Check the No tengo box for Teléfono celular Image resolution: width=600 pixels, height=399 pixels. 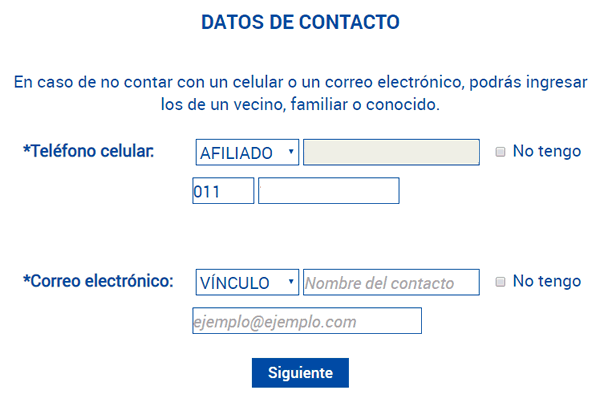(x=500, y=152)
